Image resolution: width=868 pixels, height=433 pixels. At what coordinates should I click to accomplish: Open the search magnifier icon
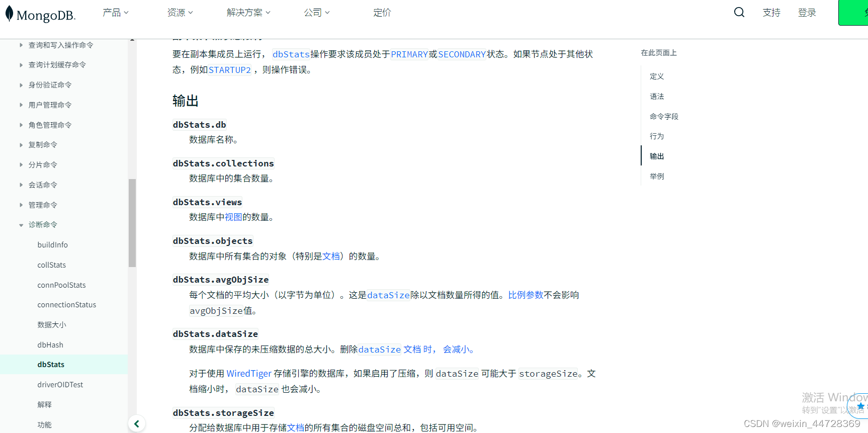(739, 12)
